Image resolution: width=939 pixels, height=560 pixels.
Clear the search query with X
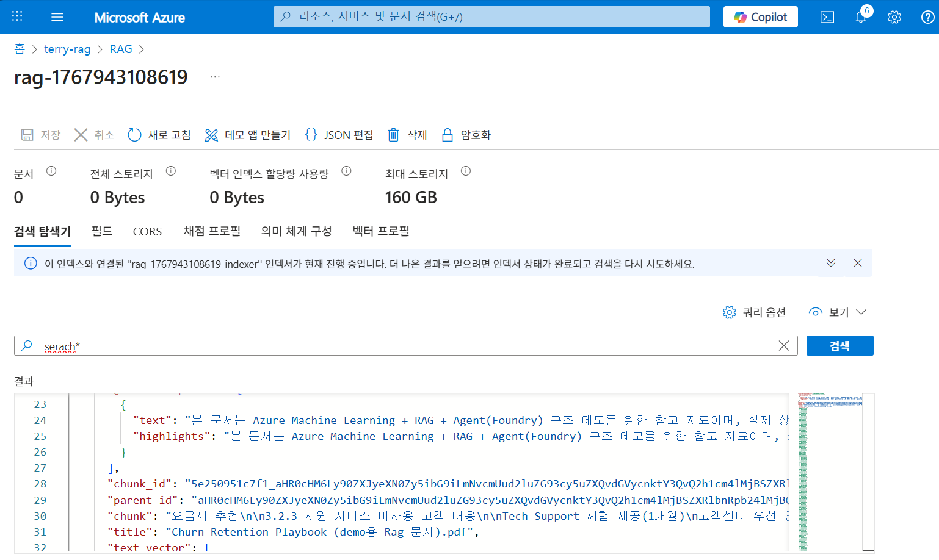coord(784,346)
